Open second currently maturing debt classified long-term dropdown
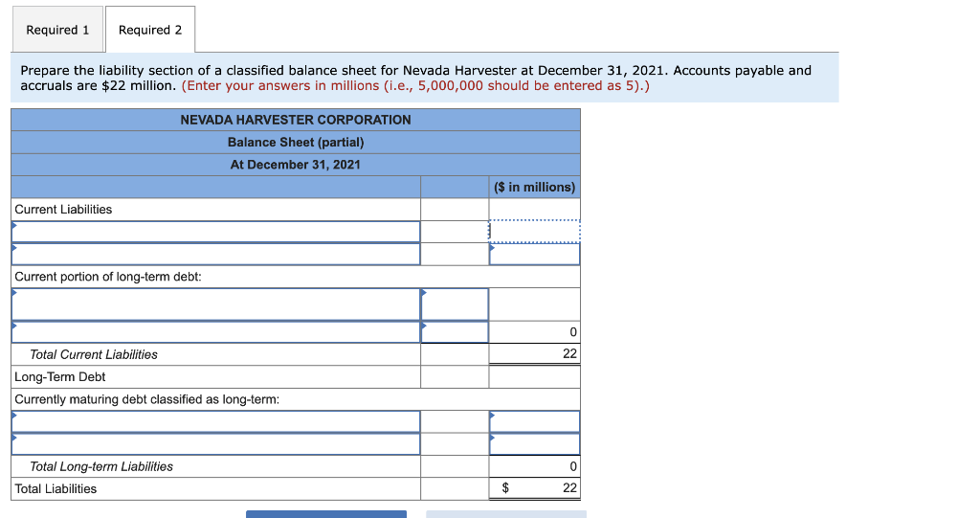The height and width of the screenshot is (518, 980). coord(215,444)
